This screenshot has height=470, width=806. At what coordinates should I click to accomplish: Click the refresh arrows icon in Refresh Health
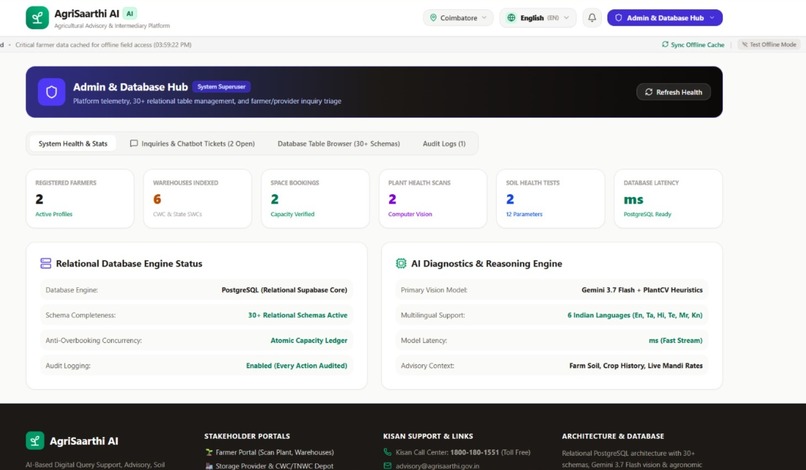pos(649,92)
